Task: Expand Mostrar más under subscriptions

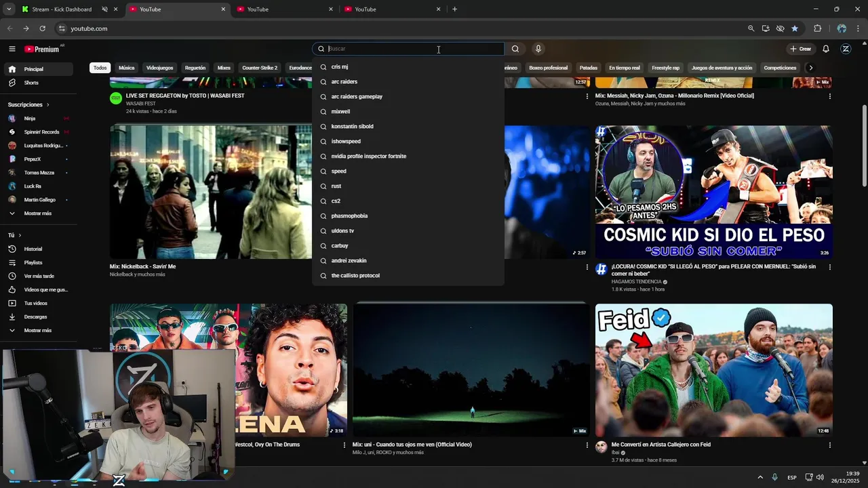Action: pos(37,213)
